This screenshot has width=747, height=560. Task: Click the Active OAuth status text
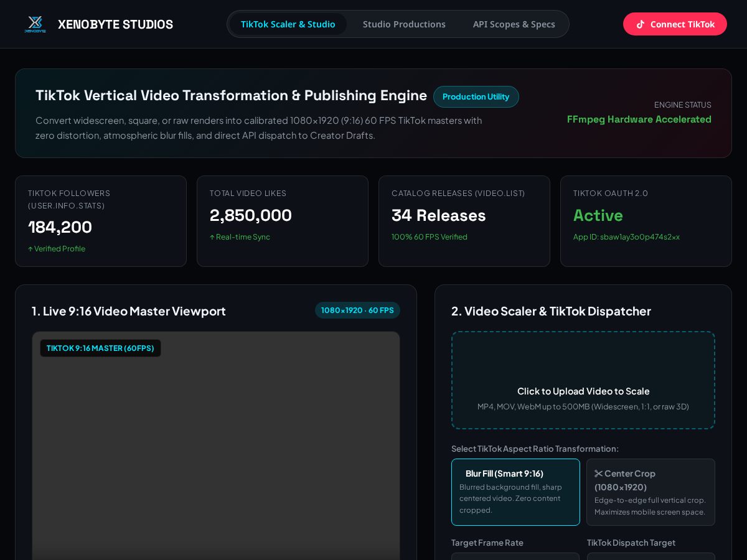(x=598, y=215)
